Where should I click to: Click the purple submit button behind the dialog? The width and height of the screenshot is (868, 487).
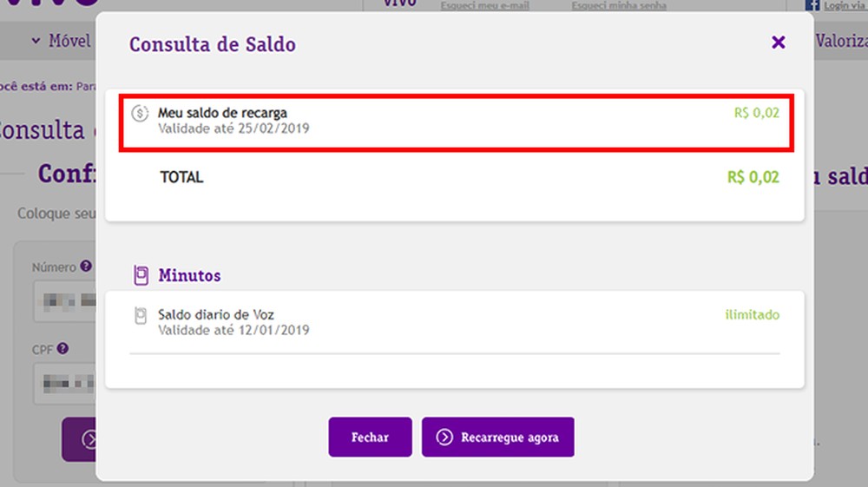79,439
